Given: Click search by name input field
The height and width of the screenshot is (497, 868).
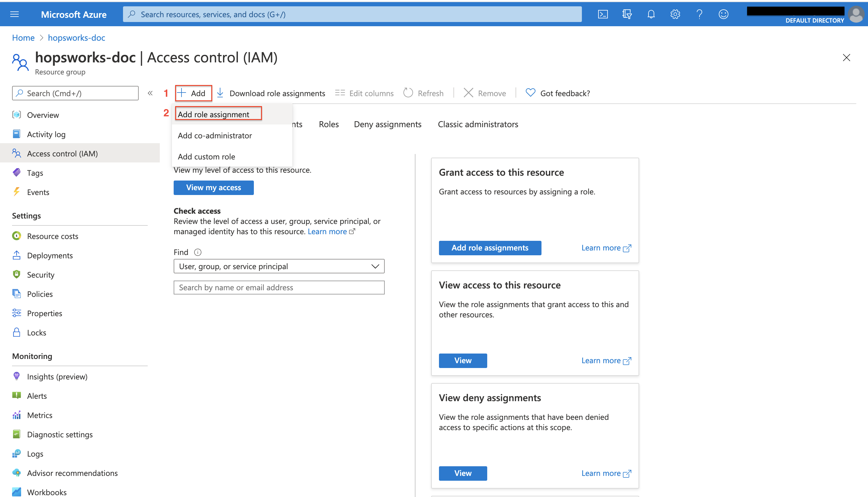Looking at the screenshot, I should 279,287.
